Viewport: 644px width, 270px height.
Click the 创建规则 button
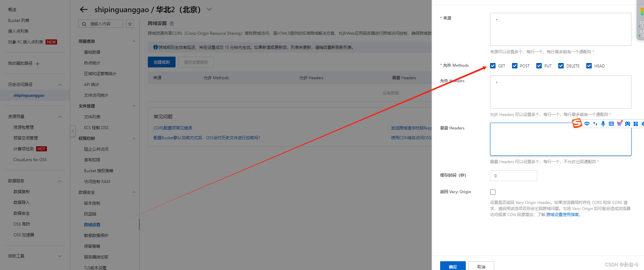(x=162, y=62)
